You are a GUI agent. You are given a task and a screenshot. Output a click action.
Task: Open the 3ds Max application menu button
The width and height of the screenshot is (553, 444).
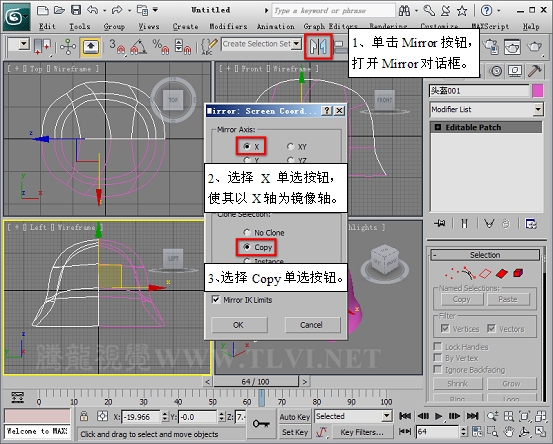[x=17, y=16]
